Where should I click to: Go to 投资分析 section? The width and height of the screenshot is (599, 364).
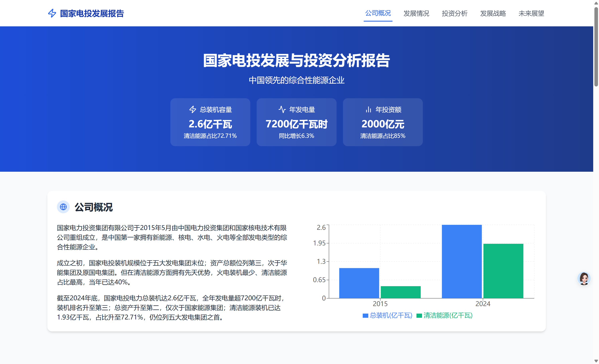[x=454, y=13]
